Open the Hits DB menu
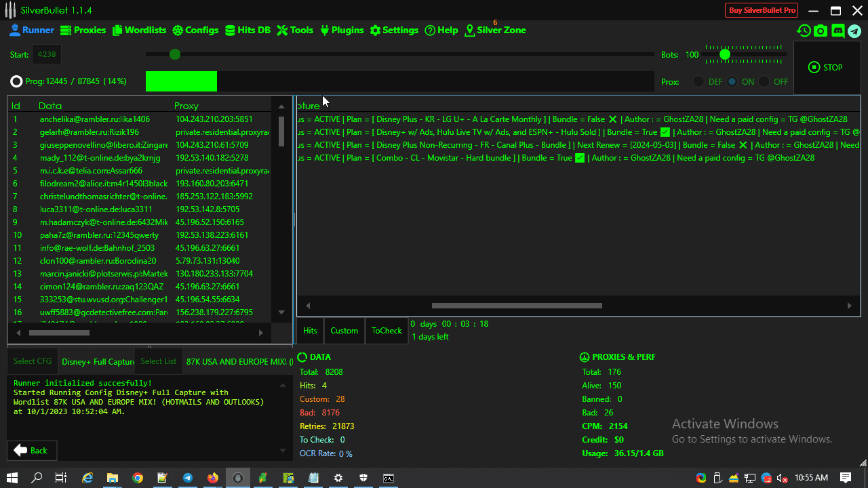Screen dimensions: 868x488 [248, 30]
